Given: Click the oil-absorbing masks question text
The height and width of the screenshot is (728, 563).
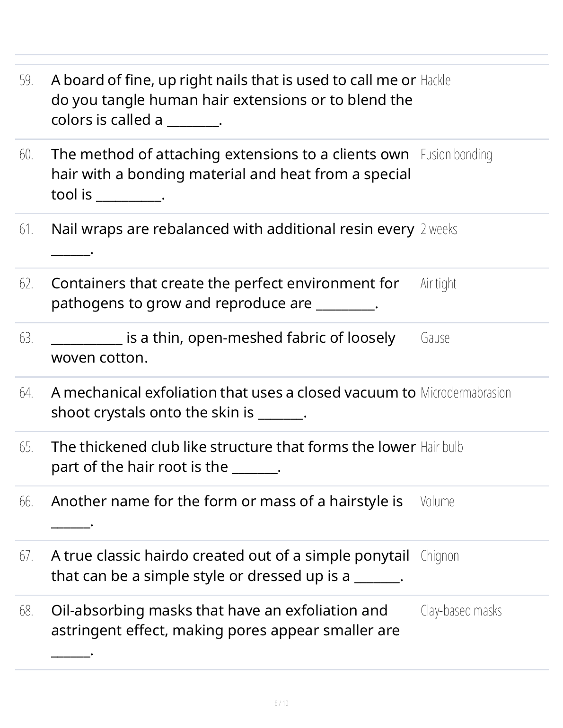Looking at the screenshot, I should [x=225, y=621].
